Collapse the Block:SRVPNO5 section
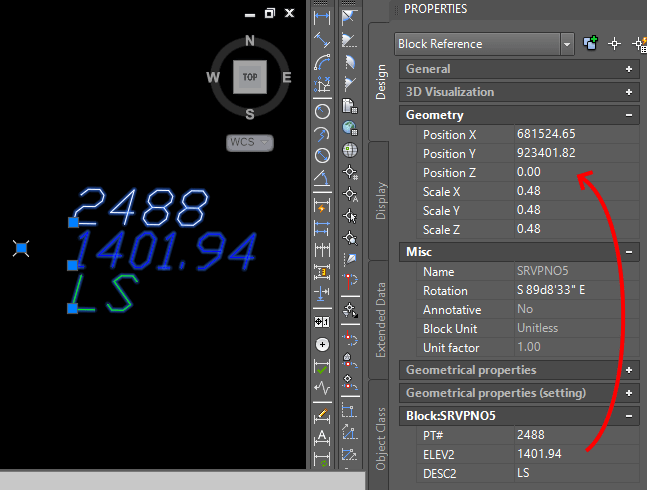This screenshot has width=647, height=490. pos(628,416)
